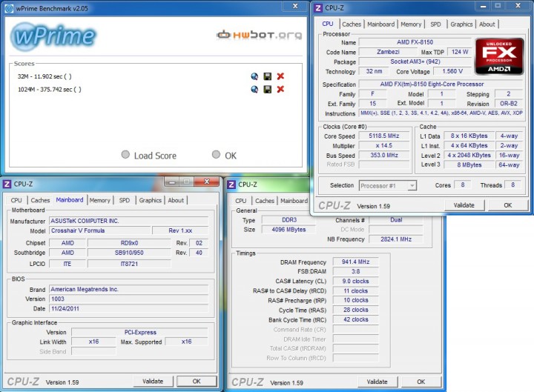The width and height of the screenshot is (534, 392).
Task: Click the 32M - 11.902 sec score entry
Action: point(44,76)
